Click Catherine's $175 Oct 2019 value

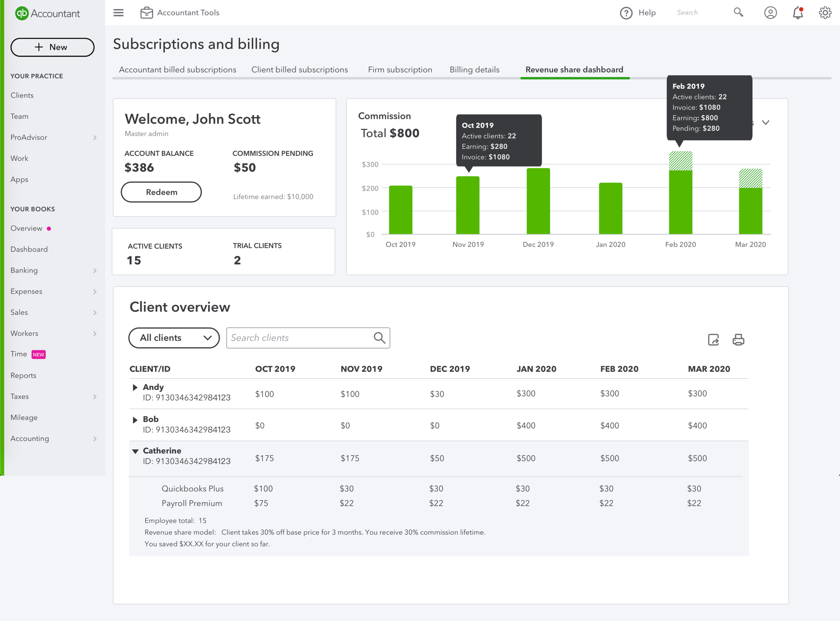(264, 458)
